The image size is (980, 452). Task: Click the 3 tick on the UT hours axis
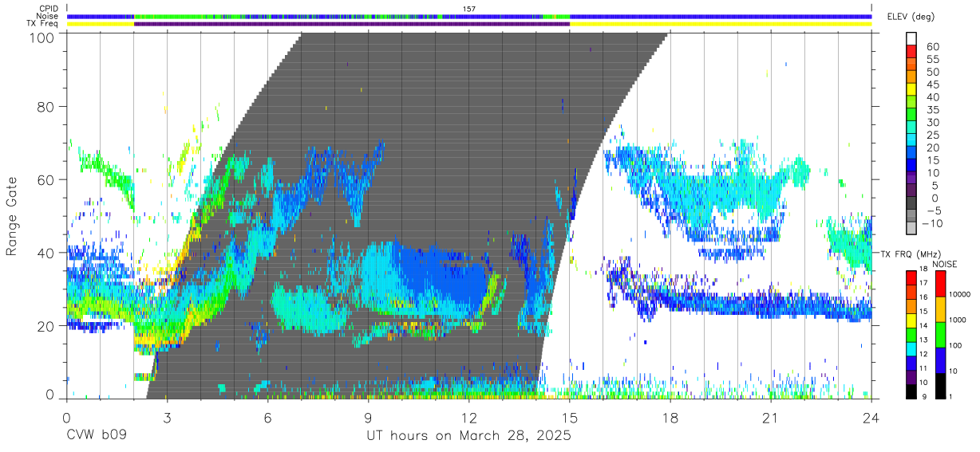pos(167,418)
